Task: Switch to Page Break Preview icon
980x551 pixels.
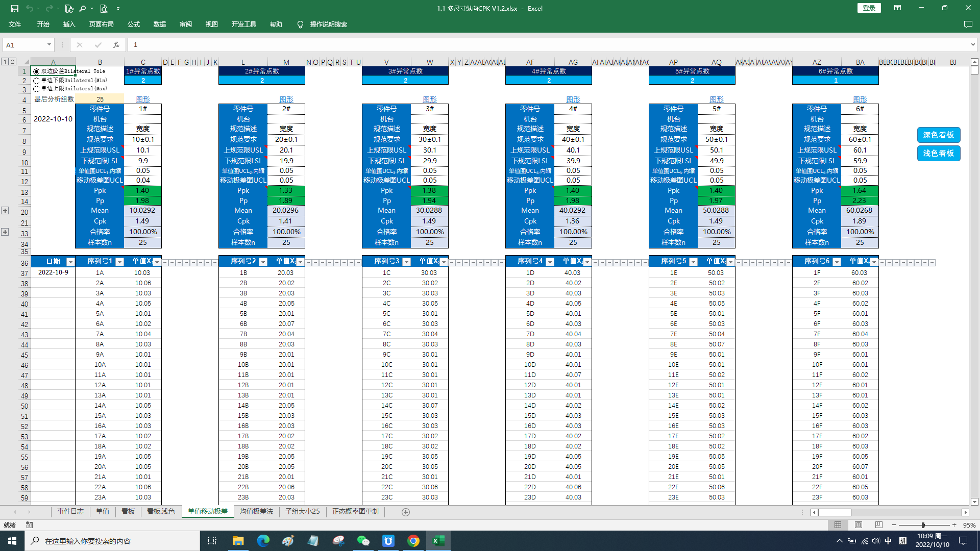Action: point(878,525)
